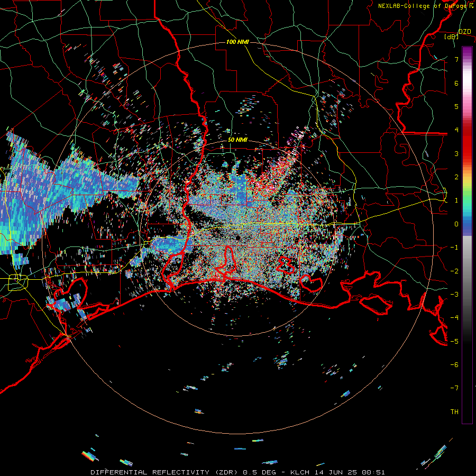The width and height of the screenshot is (476, 476).
Task: Click the 0 value on the color scale
Action: coord(456,224)
